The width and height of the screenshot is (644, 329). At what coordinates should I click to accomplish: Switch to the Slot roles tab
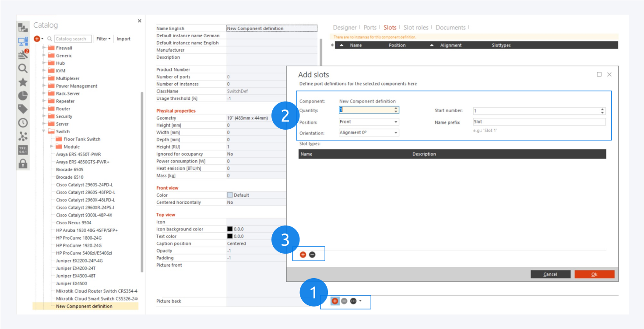click(x=416, y=28)
